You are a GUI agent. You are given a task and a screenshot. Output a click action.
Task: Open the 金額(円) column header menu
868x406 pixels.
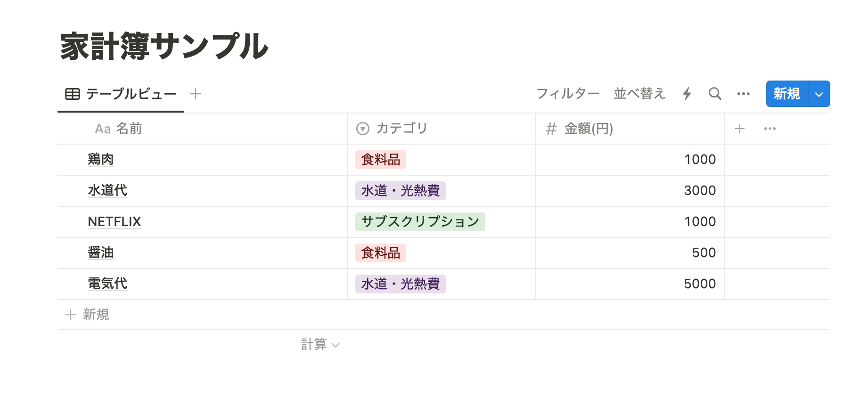pyautogui.click(x=588, y=129)
